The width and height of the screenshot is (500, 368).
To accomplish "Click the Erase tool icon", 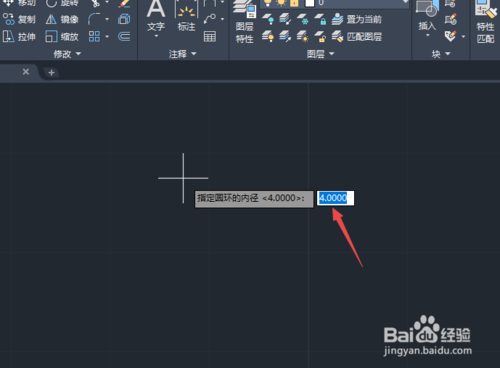I will coord(124,3).
